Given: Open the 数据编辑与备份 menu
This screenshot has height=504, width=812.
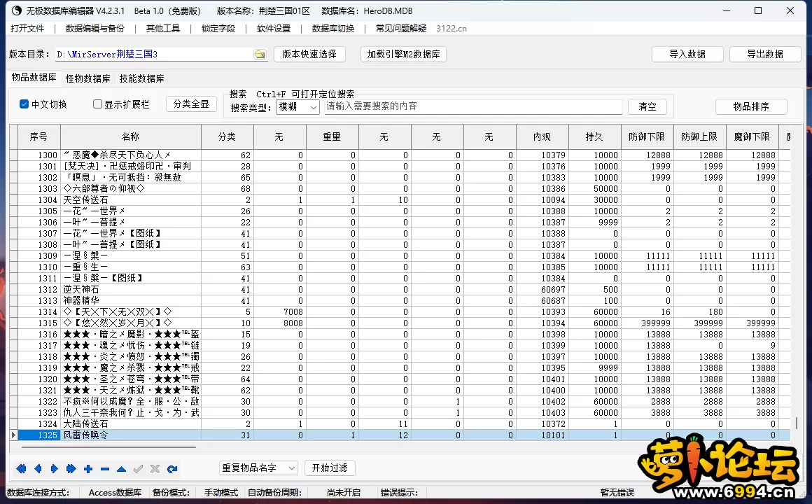Looking at the screenshot, I should (95, 29).
